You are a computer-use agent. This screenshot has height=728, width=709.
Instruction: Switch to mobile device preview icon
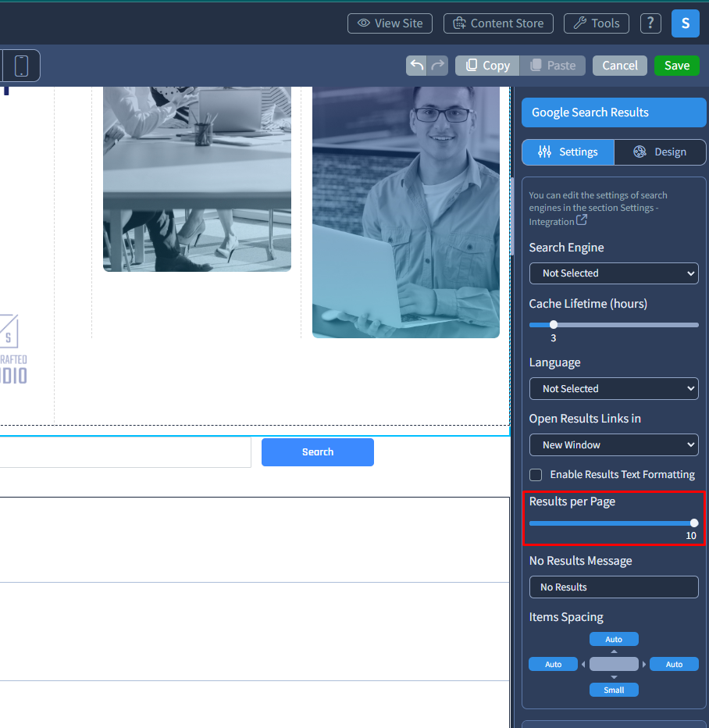[21, 66]
